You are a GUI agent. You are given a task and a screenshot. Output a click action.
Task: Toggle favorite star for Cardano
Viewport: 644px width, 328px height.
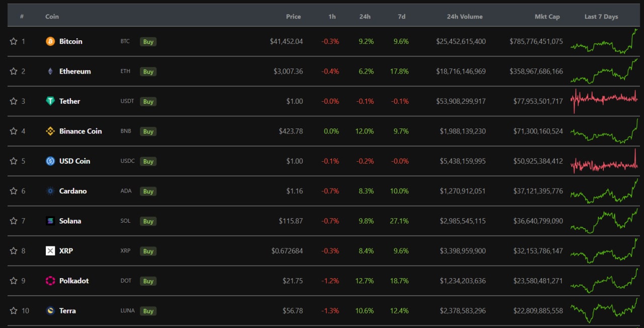click(14, 191)
